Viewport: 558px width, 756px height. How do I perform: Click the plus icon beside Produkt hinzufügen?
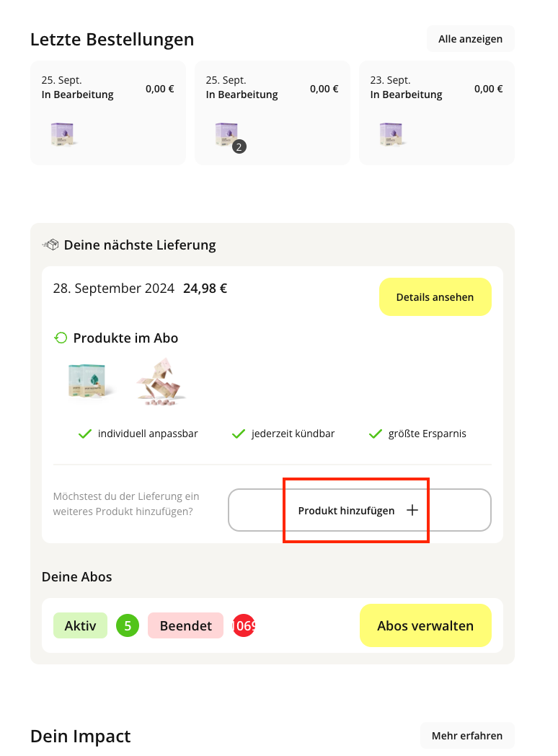coord(412,510)
